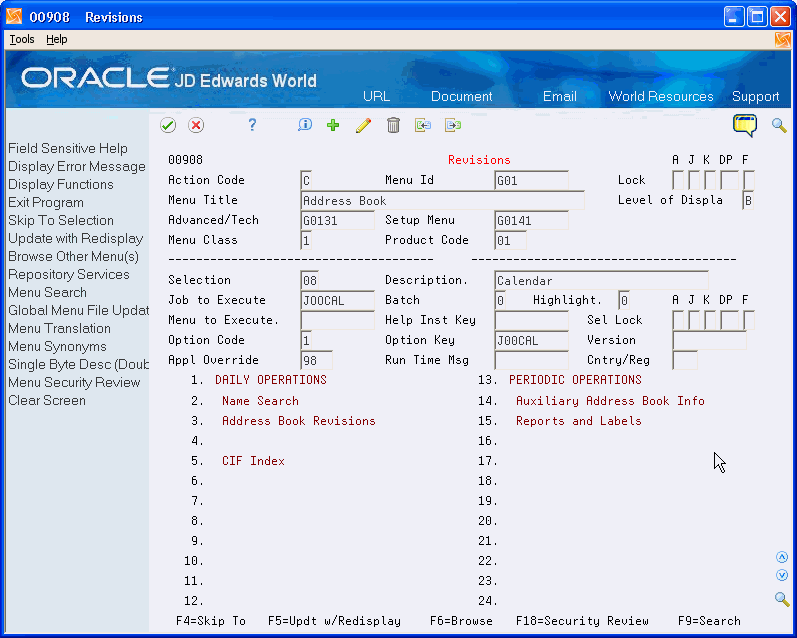Screen dimensions: 797x638
Task: Click the pencil change icon
Action: 363,125
